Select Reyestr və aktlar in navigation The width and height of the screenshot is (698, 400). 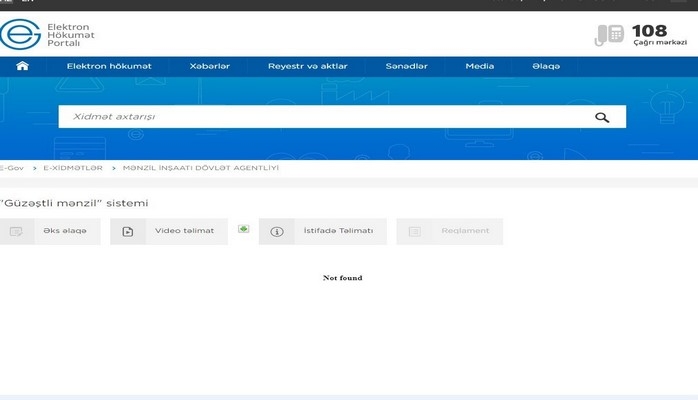pyautogui.click(x=307, y=66)
